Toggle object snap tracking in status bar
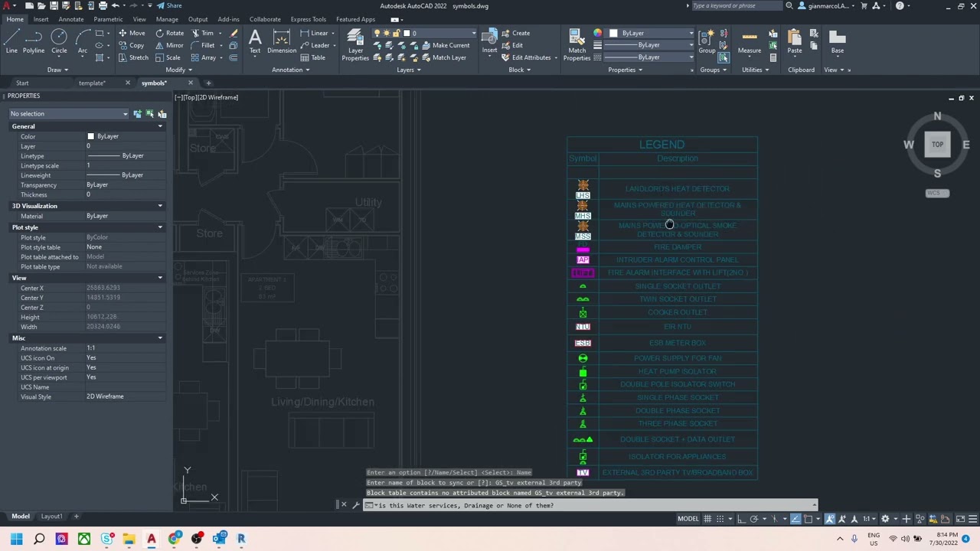 (x=795, y=519)
